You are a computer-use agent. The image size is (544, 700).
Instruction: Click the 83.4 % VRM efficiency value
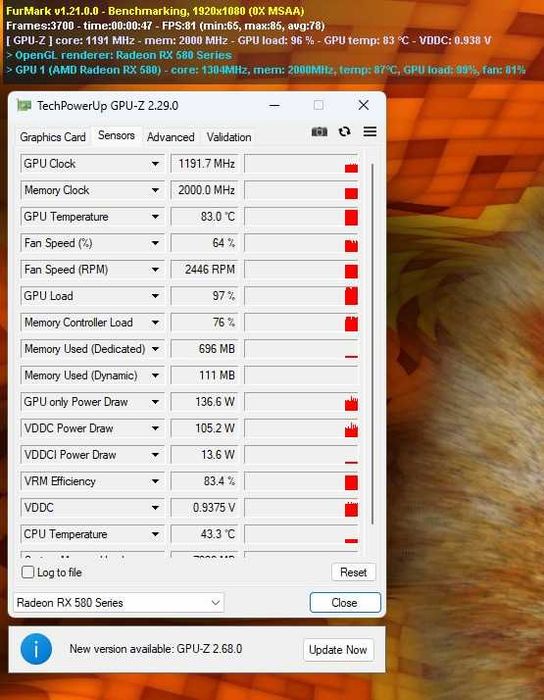(x=205, y=481)
